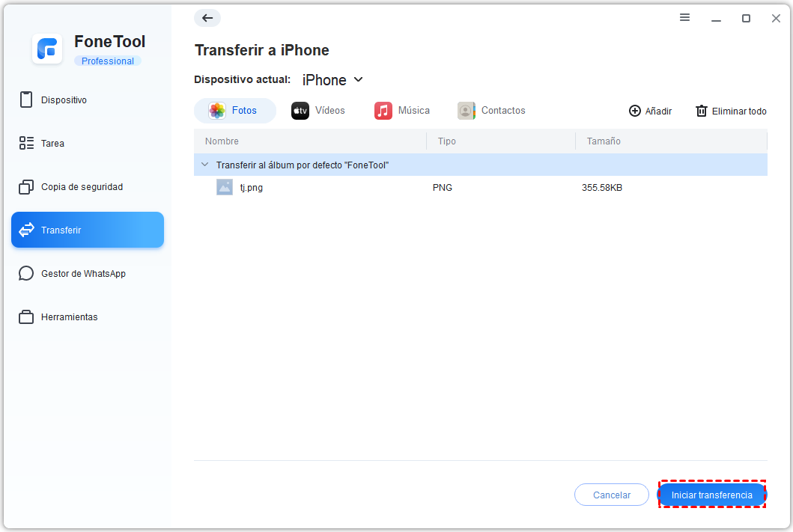Viewport: 793px width, 532px height.
Task: Open Dispositivo in the sidebar
Action: coord(64,100)
